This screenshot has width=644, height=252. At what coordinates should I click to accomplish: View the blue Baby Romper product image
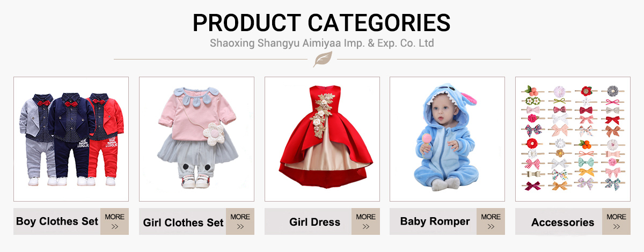[x=447, y=139]
